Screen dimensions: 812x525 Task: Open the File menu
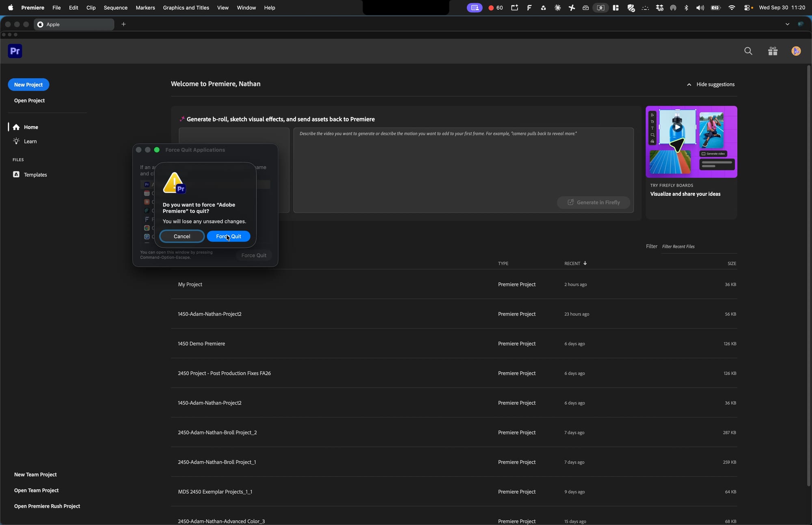click(x=56, y=8)
